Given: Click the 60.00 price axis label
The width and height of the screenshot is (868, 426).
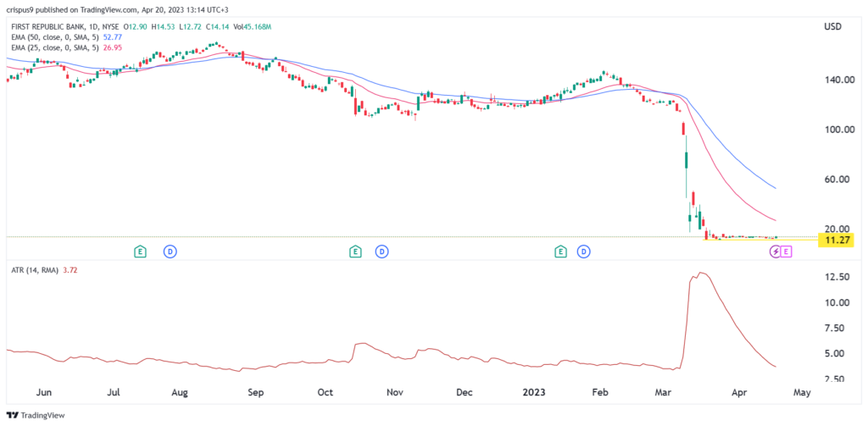Looking at the screenshot, I should point(837,180).
